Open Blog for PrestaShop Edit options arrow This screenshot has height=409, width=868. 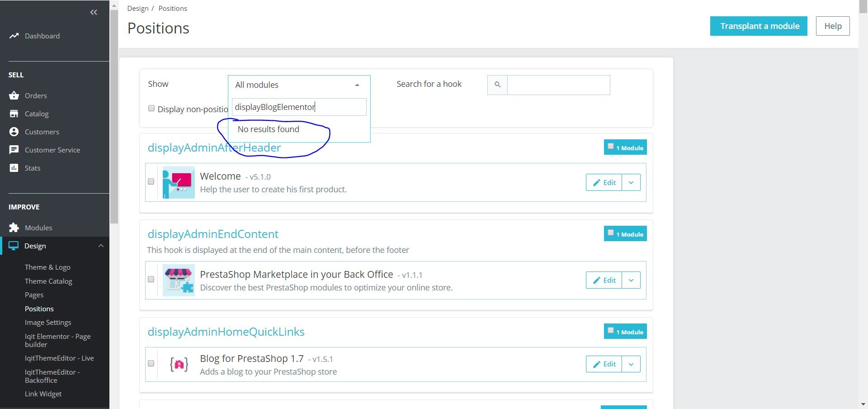[631, 364]
